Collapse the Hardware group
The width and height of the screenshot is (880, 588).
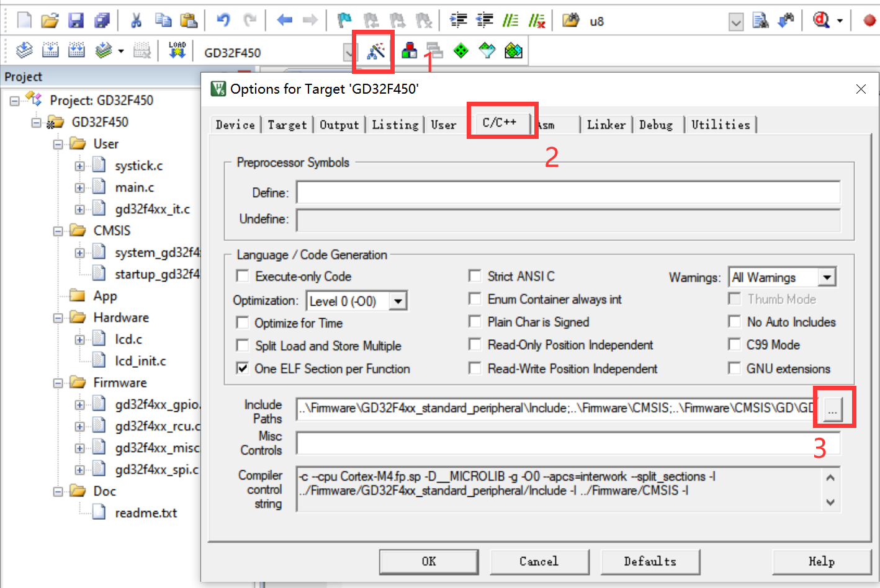(x=58, y=318)
